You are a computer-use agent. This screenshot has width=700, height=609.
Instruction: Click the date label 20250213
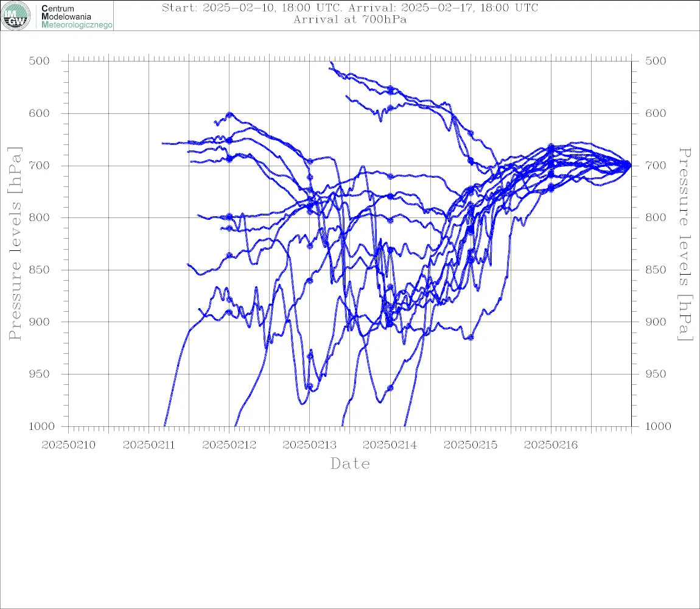[x=310, y=445]
